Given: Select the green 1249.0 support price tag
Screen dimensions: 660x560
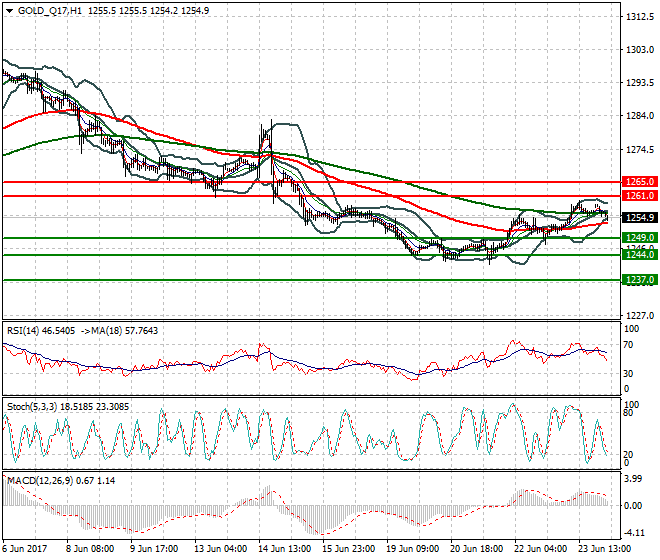Looking at the screenshot, I should (638, 237).
